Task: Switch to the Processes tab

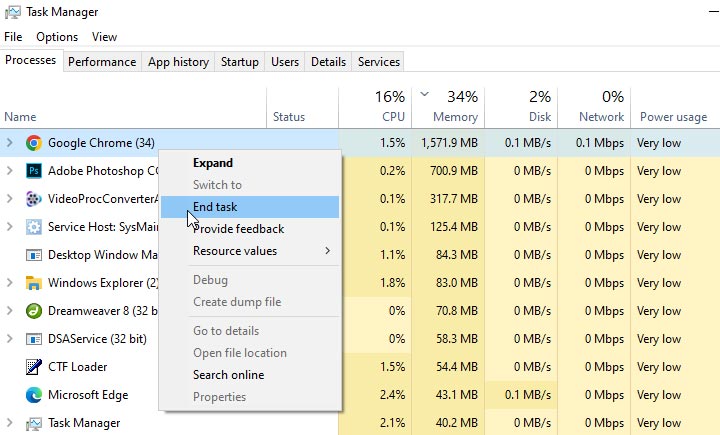Action: pyautogui.click(x=31, y=60)
